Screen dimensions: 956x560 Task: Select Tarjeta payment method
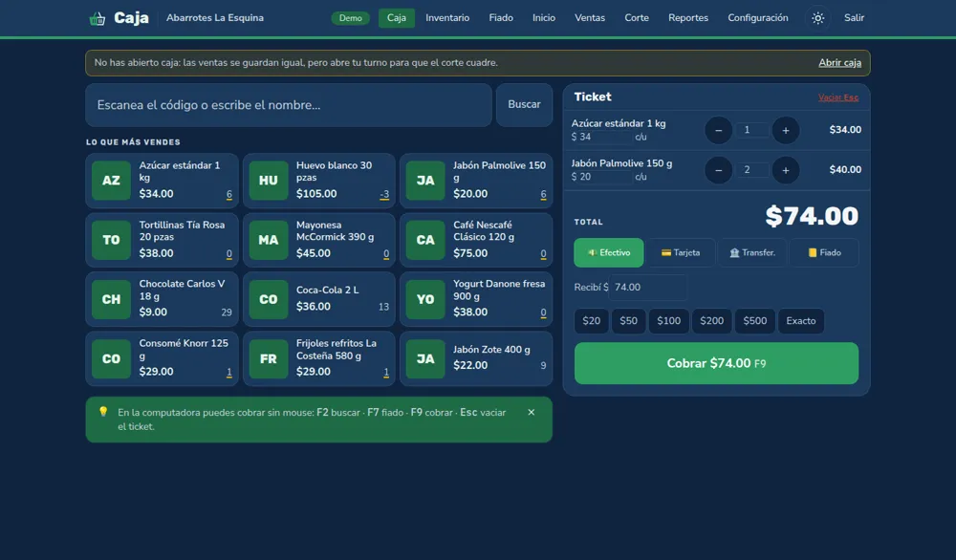681,253
